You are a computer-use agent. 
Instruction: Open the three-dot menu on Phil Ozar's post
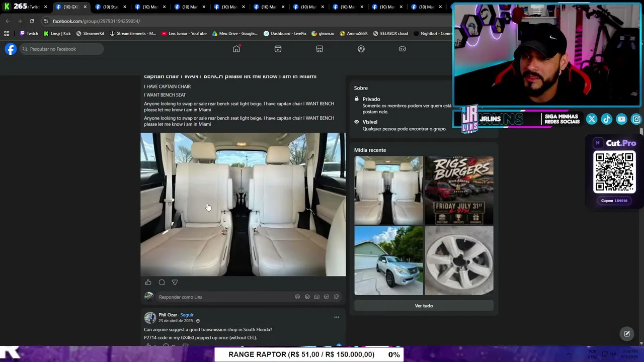point(337,317)
